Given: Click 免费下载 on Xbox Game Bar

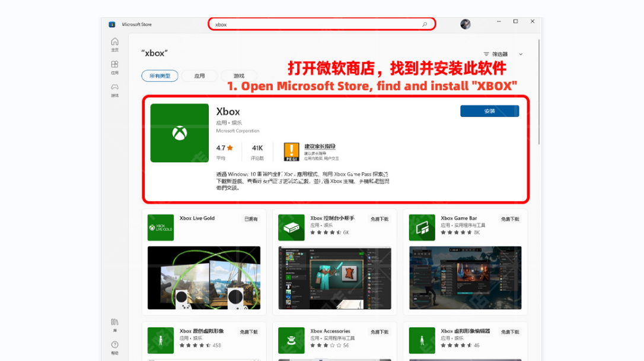Looking at the screenshot, I should [x=510, y=219].
